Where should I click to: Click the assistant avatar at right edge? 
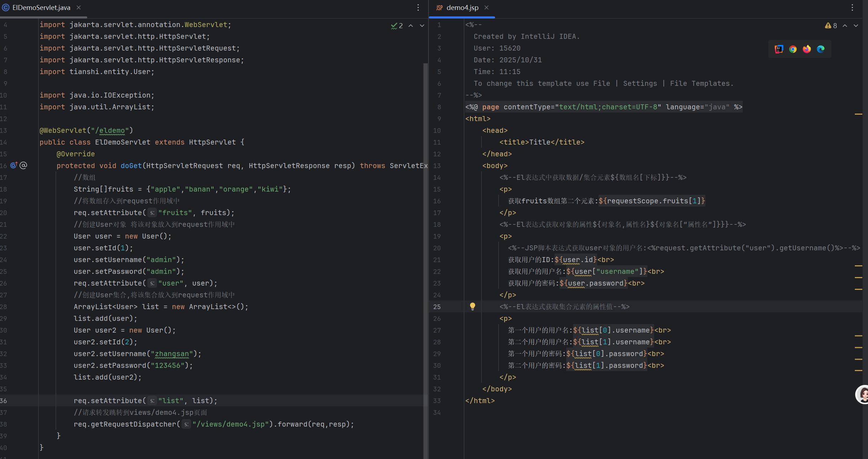click(x=863, y=394)
